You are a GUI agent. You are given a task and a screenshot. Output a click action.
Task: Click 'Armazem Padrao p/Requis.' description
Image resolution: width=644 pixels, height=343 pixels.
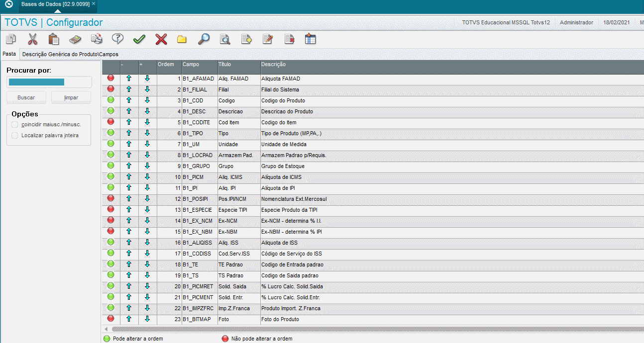[x=294, y=155]
